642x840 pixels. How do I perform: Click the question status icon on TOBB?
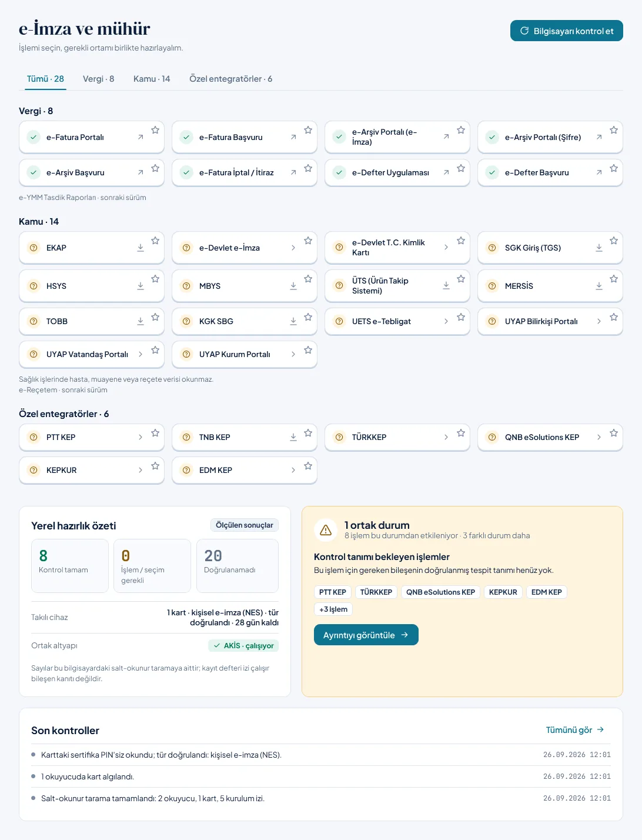click(x=34, y=321)
